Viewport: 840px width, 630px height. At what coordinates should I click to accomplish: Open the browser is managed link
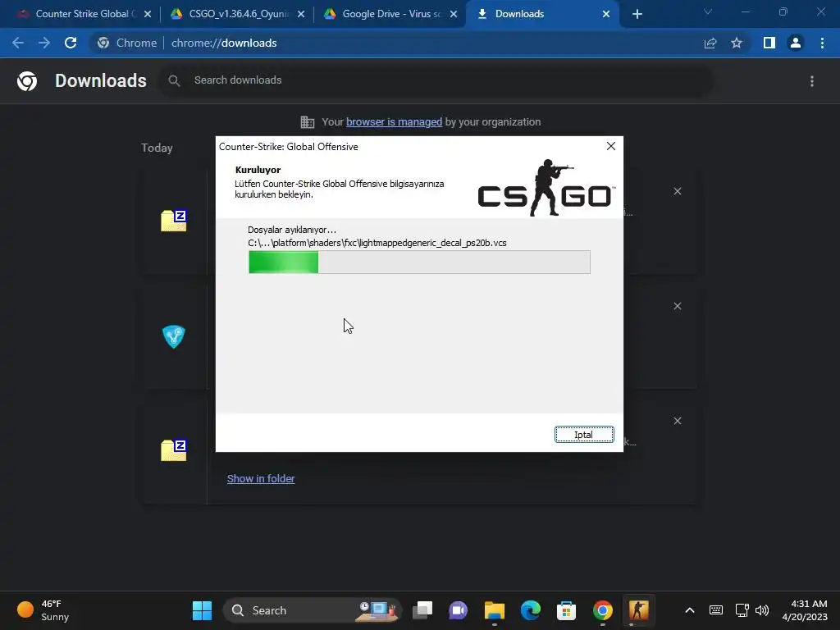(x=394, y=121)
